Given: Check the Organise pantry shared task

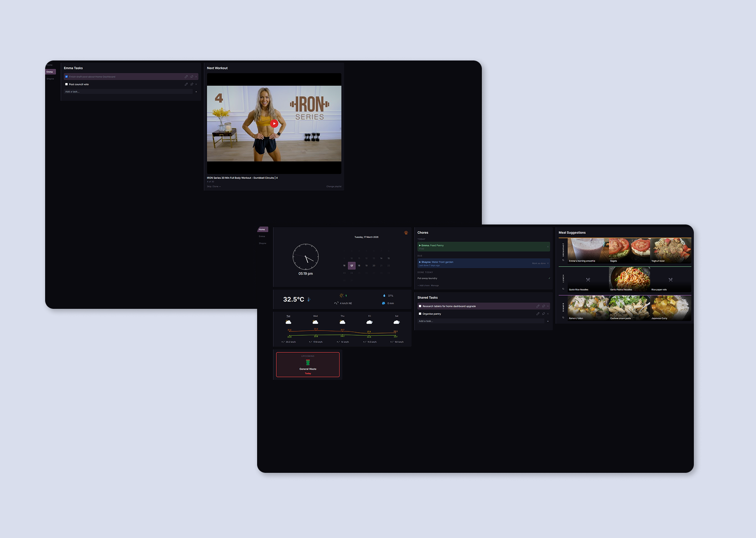Looking at the screenshot, I should point(420,314).
